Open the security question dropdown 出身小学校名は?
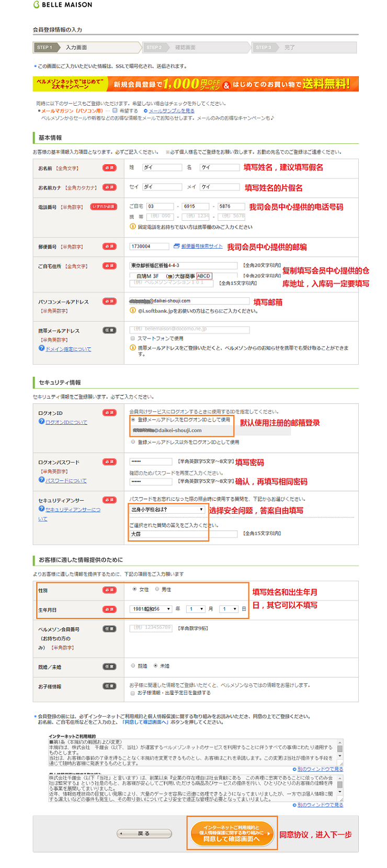 tap(167, 509)
